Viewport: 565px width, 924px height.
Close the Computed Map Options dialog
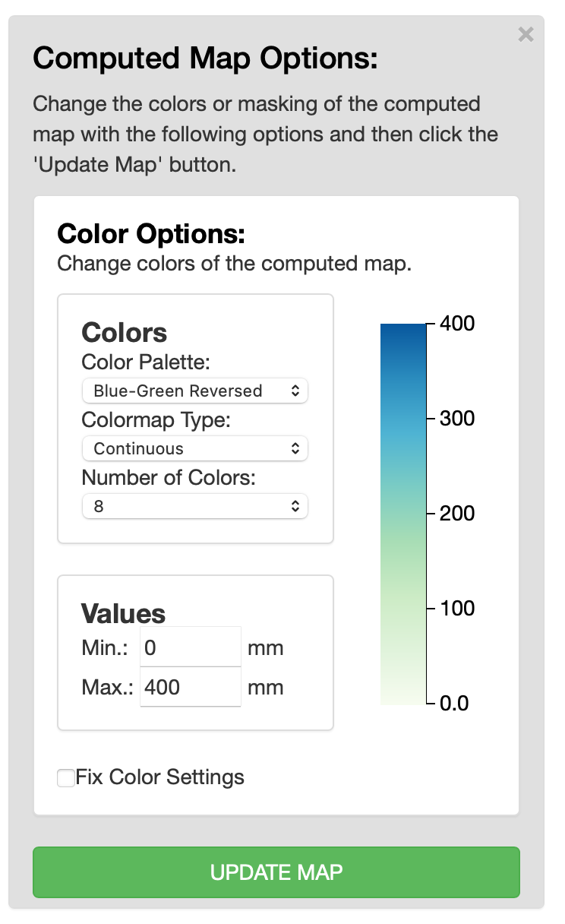tap(526, 34)
